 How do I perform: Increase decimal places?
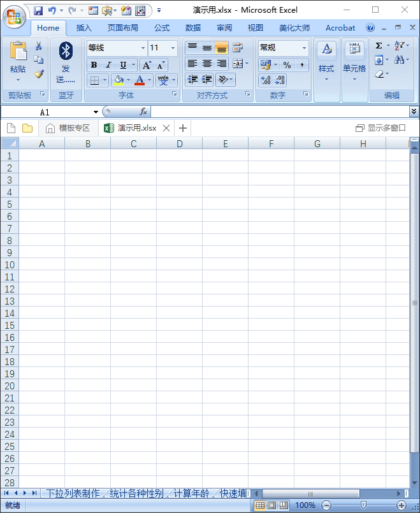point(266,80)
